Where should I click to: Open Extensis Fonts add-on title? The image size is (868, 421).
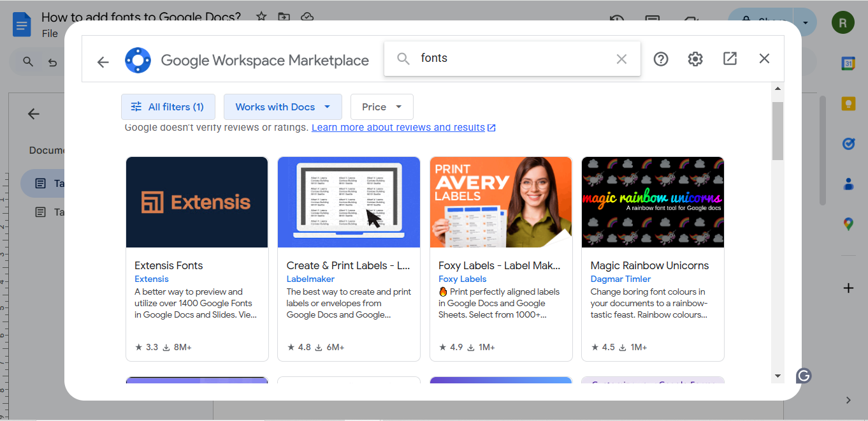click(169, 265)
